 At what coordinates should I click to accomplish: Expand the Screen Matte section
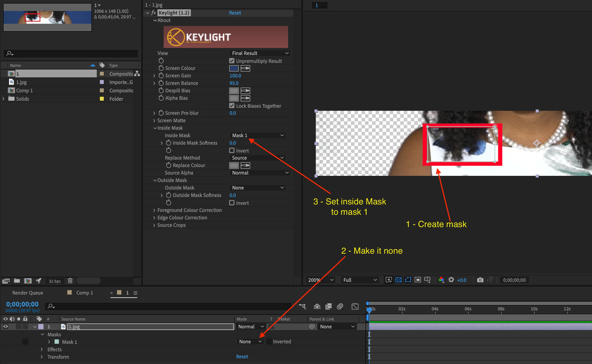coord(154,120)
